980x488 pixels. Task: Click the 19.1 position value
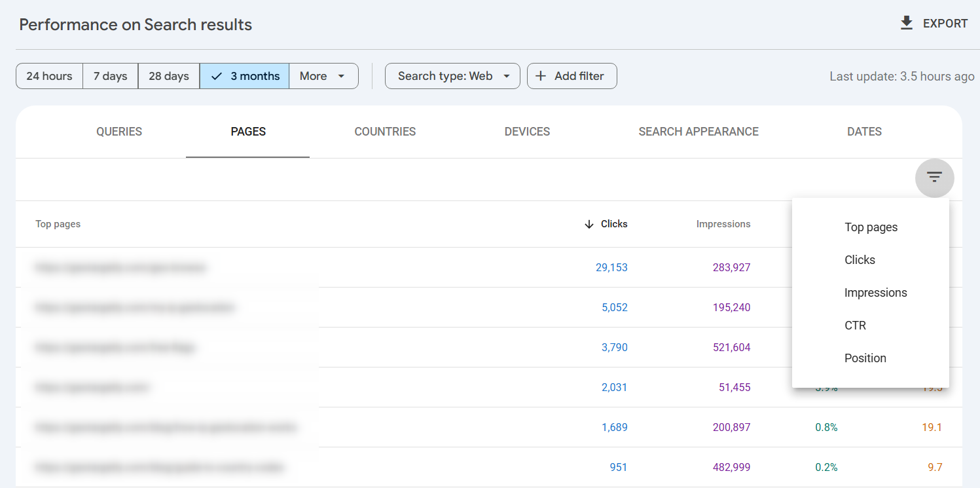click(932, 427)
